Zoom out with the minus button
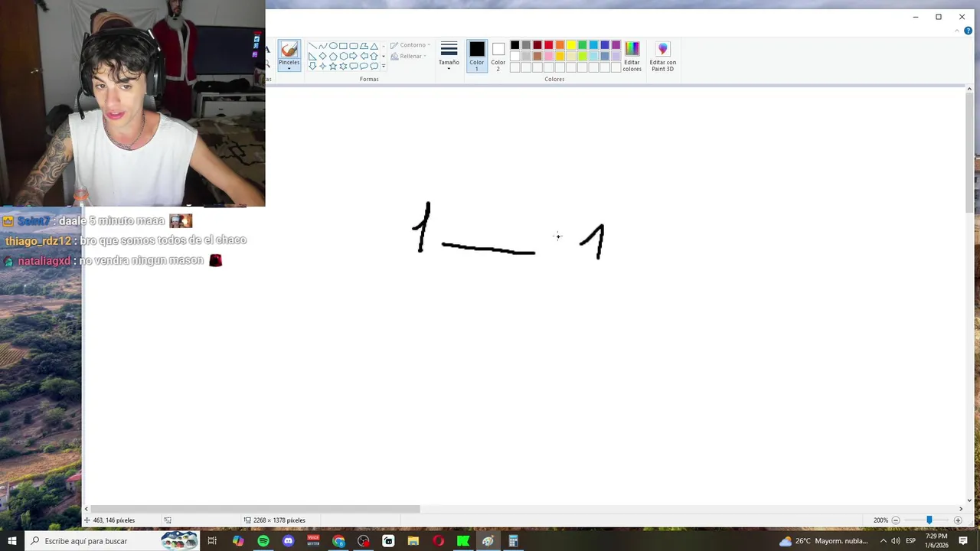 pos(896,520)
